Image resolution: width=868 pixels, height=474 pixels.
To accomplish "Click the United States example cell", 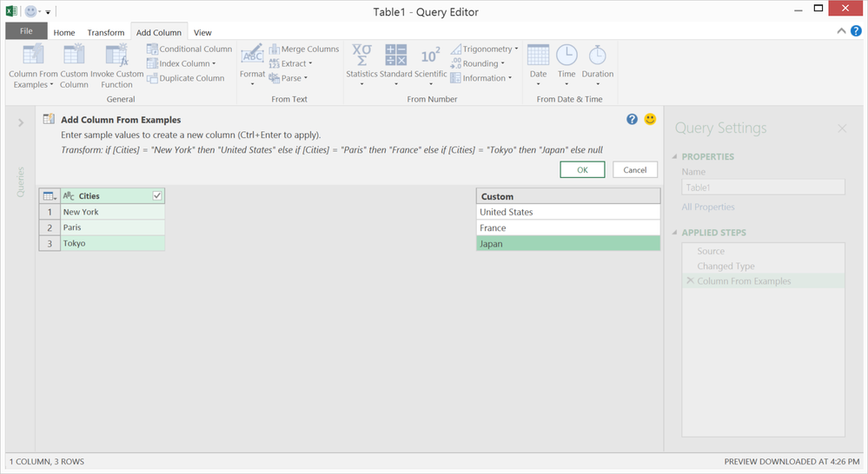I will 568,212.
